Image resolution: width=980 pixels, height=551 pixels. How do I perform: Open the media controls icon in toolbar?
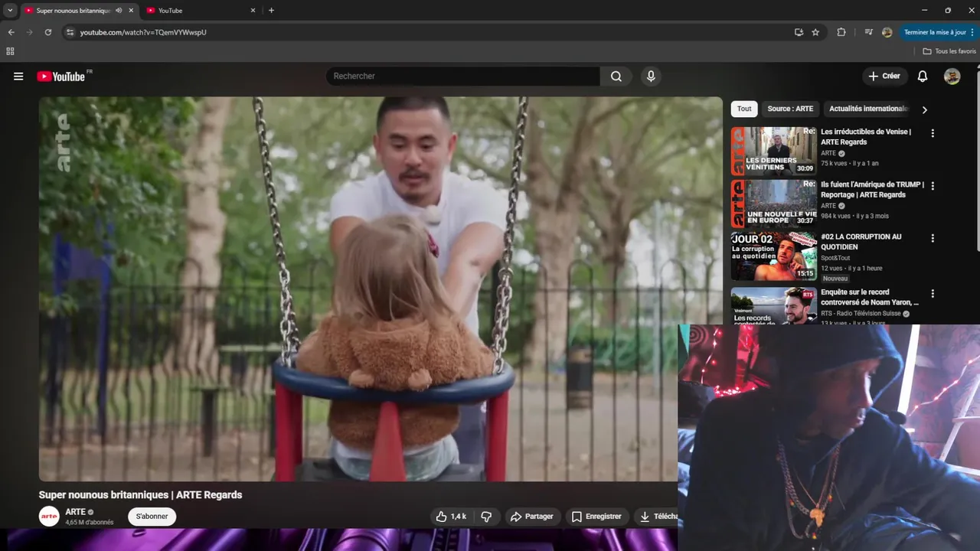click(x=868, y=32)
